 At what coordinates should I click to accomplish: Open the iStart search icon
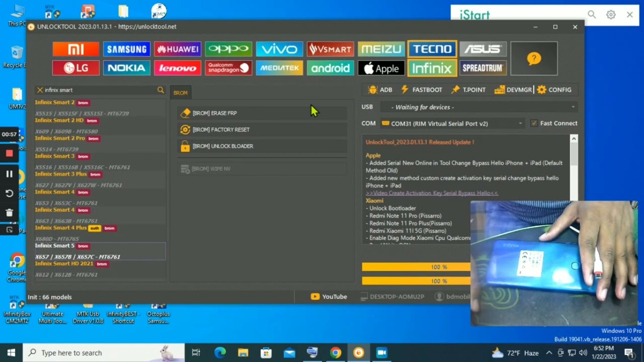coord(592,15)
